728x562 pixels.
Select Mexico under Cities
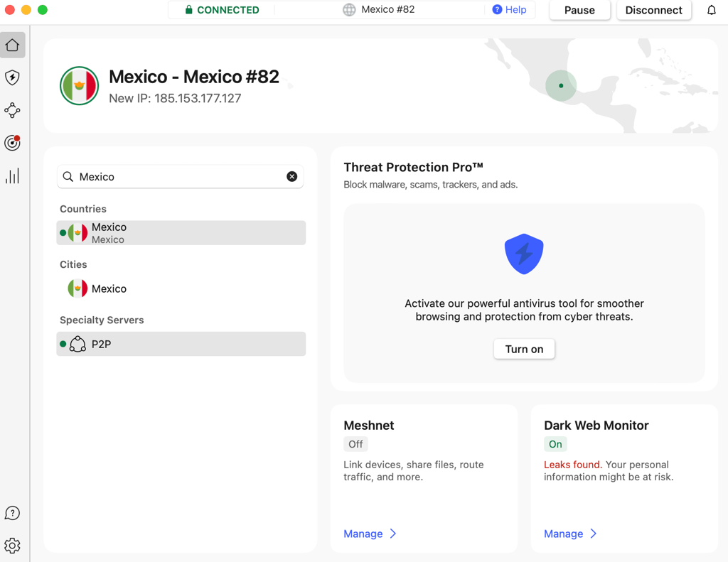[181, 288]
